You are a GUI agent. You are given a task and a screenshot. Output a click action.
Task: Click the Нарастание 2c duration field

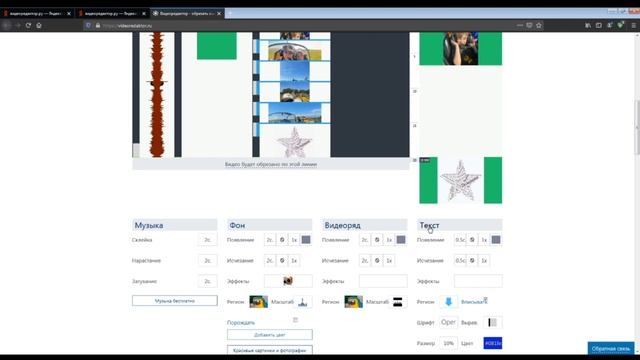click(x=208, y=260)
